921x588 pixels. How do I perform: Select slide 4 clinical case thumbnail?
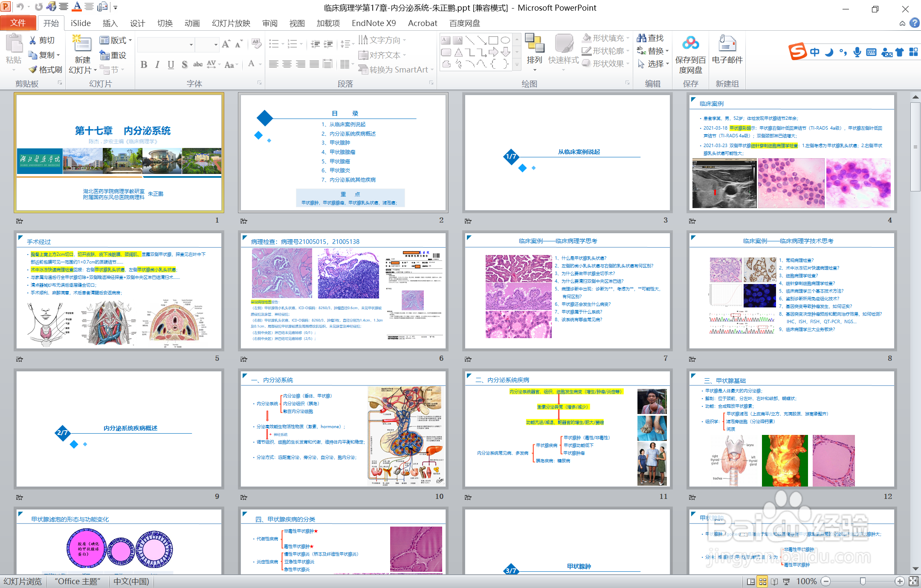click(791, 153)
